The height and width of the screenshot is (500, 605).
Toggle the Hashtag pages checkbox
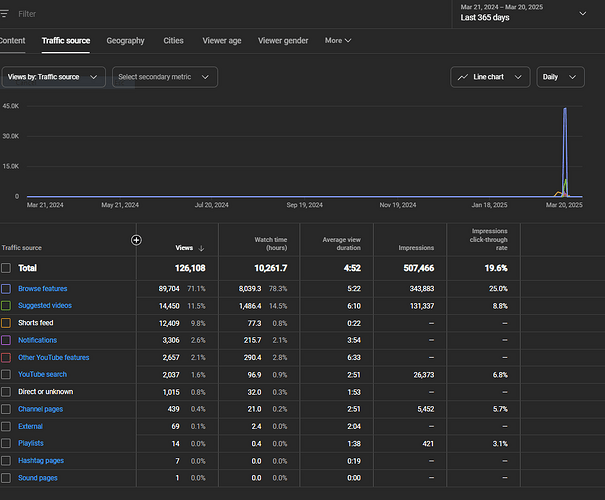click(x=6, y=461)
